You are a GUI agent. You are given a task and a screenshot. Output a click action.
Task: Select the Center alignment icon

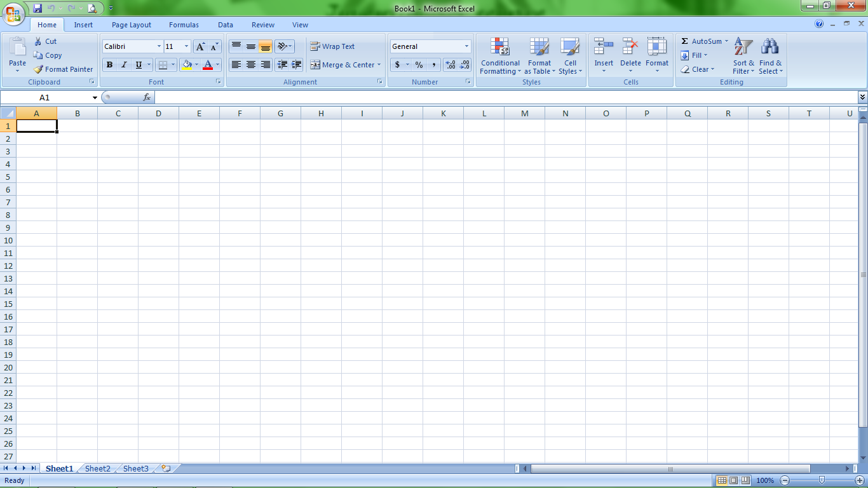(250, 65)
